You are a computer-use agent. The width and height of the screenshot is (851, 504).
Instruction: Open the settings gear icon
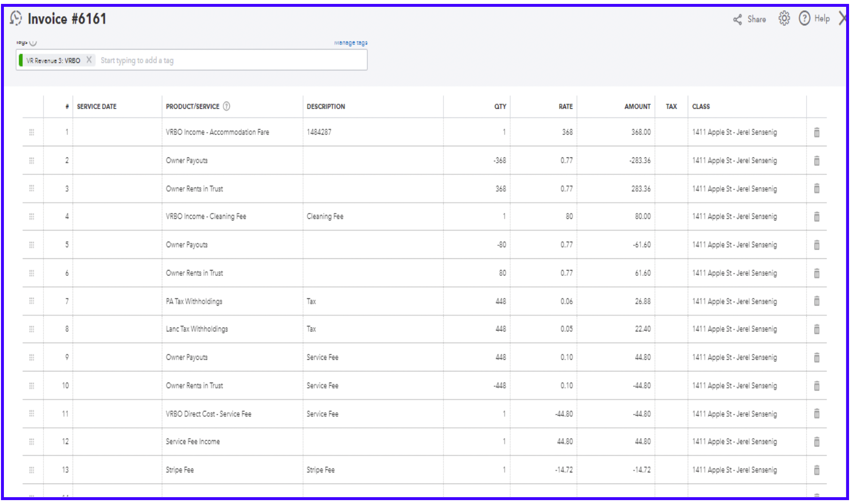click(x=784, y=19)
